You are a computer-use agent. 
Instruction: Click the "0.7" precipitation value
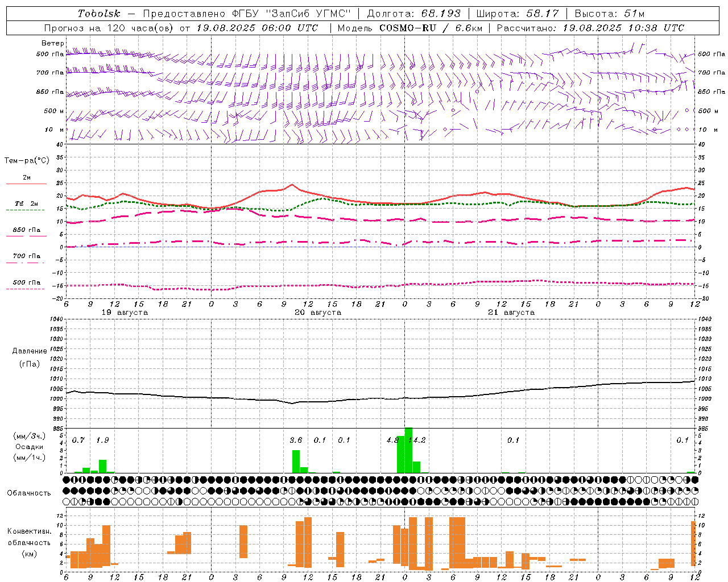click(x=78, y=440)
